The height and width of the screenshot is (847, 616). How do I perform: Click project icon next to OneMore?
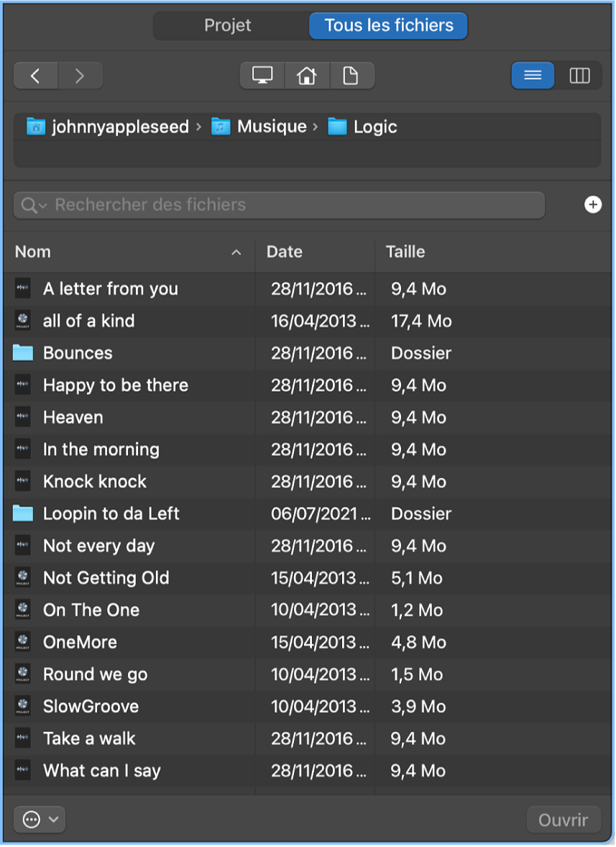coord(23,642)
